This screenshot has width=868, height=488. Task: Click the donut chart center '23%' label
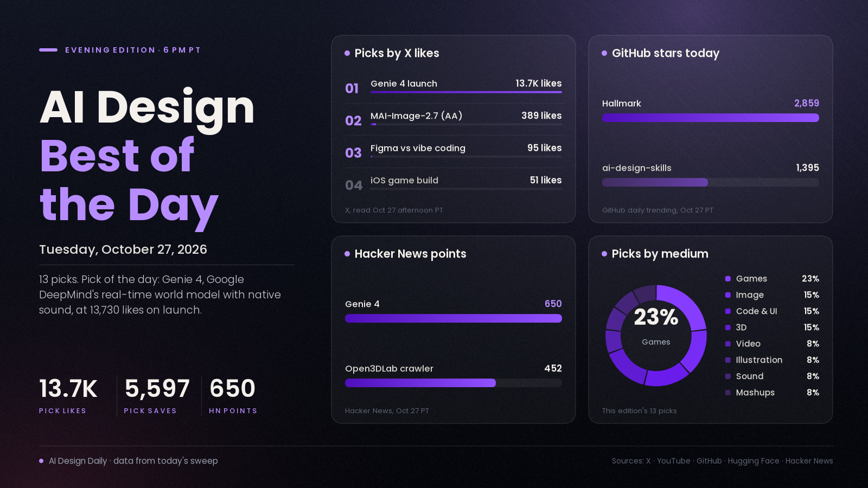(656, 317)
